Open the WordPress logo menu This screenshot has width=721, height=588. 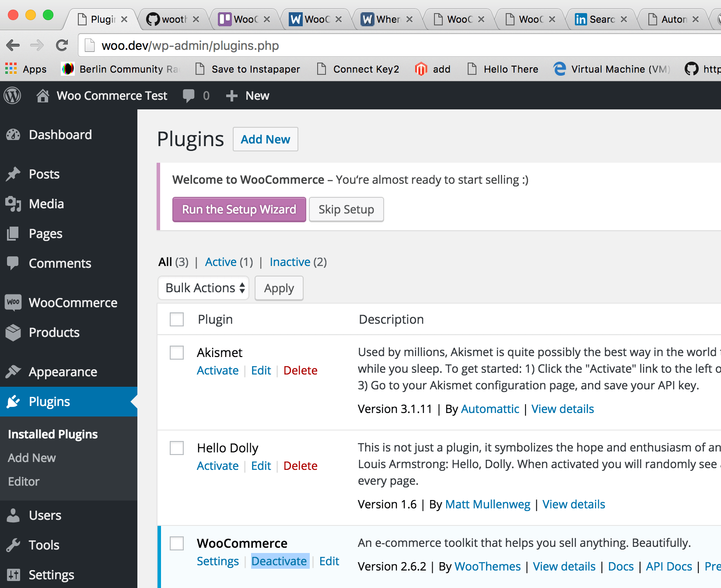12,95
